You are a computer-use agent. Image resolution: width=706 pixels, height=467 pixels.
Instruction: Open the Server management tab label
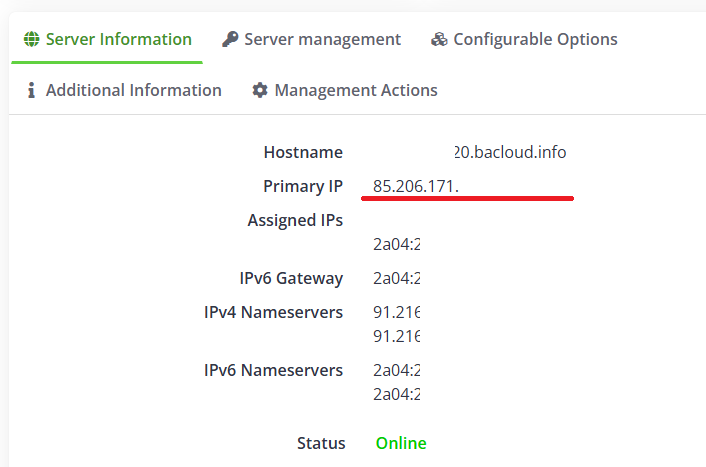322,40
